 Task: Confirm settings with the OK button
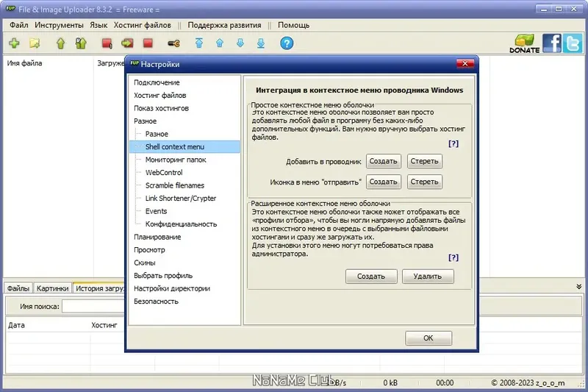pos(429,338)
